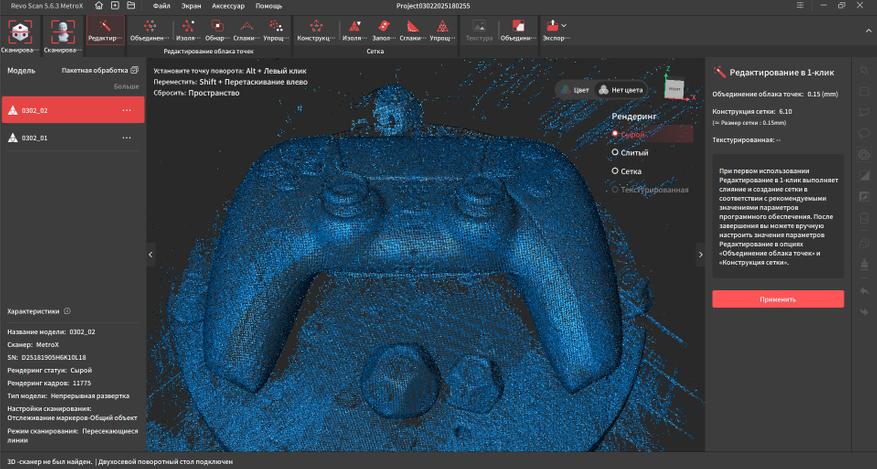Viewport: 877px width, 469px height.
Task: Click the home icon in title bar
Action: click(99, 6)
